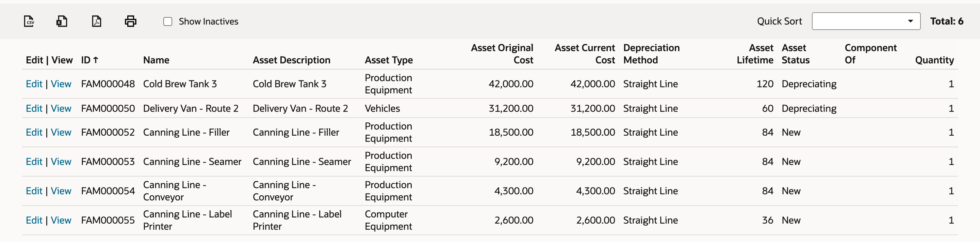Edit the FAM000055 Label Printer asset
Screen dimensions: 980x242
click(x=34, y=220)
